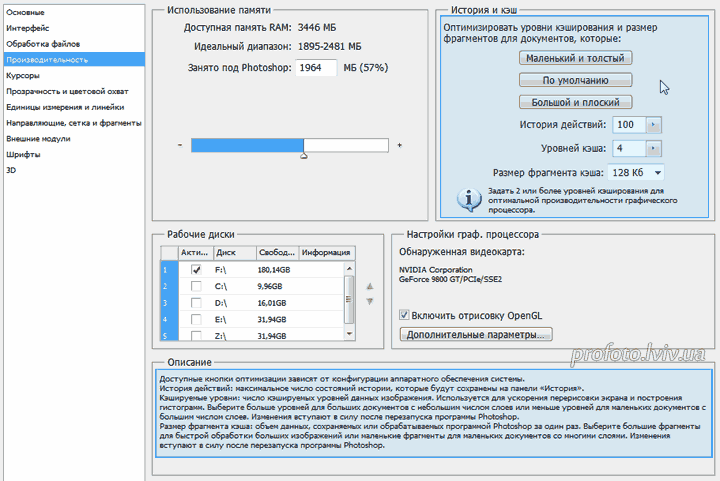Select Производительность in the sidebar
The image size is (720, 481).
pos(74,60)
